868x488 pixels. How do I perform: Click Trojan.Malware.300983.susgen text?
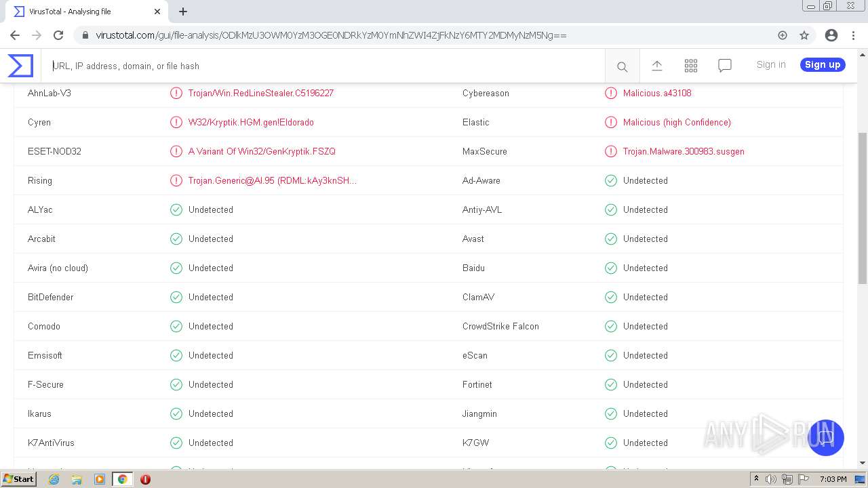click(684, 151)
